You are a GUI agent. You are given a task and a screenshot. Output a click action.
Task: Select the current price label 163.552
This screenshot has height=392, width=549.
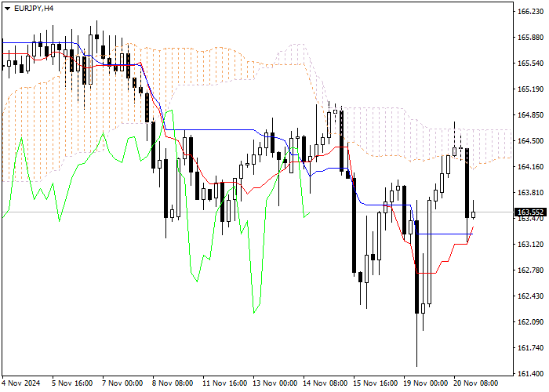(530, 212)
